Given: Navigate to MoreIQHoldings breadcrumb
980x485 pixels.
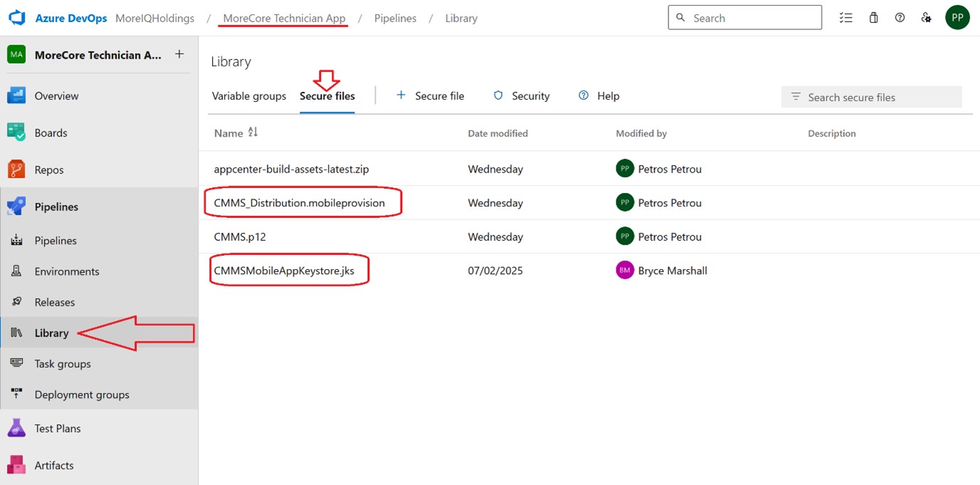Looking at the screenshot, I should [x=154, y=19].
